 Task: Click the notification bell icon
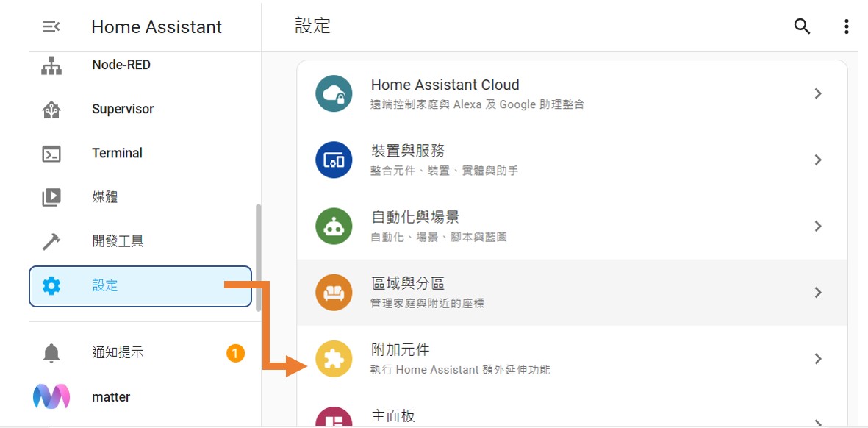(x=51, y=353)
